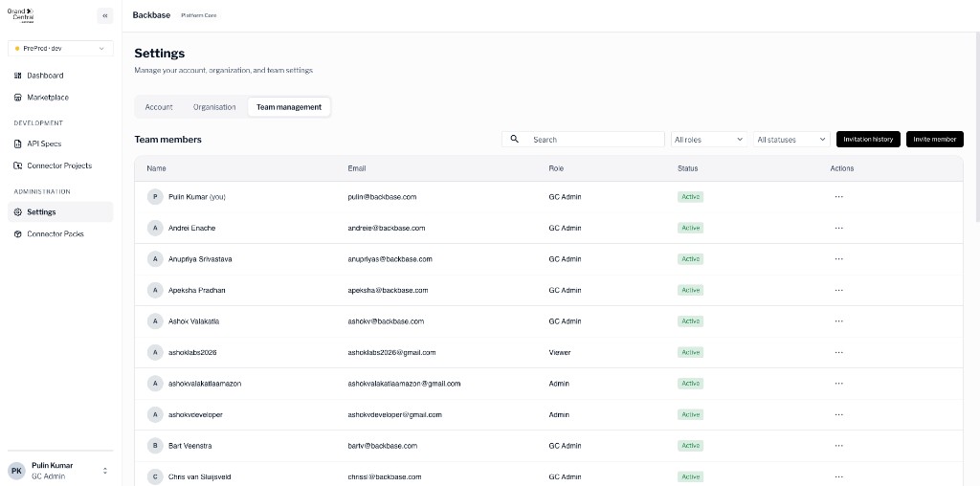
Task: Click the Settings gear icon in the sidebar
Action: point(17,211)
